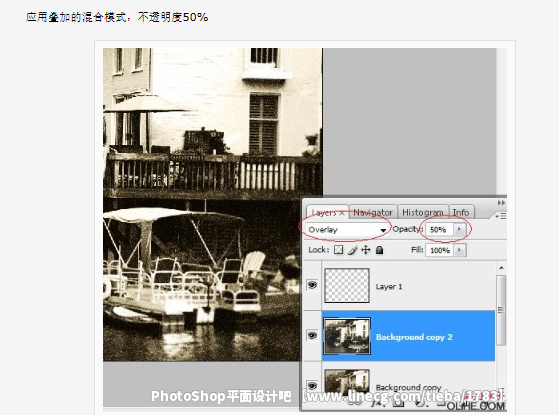The width and height of the screenshot is (559, 415).
Task: Hide Background copy 2 via eye icon
Action: [x=312, y=335]
